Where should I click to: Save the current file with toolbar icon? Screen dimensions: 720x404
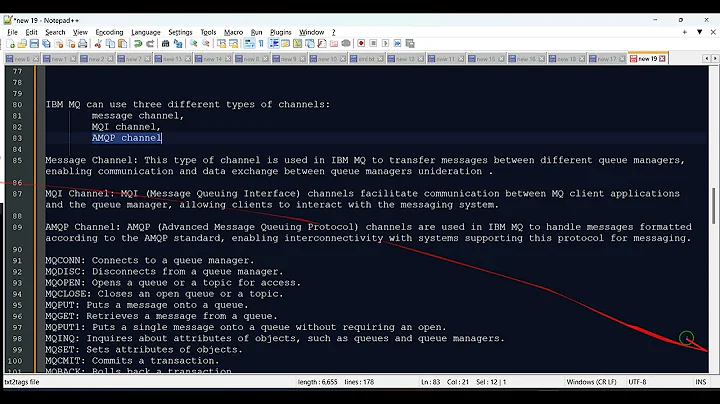(x=34, y=44)
